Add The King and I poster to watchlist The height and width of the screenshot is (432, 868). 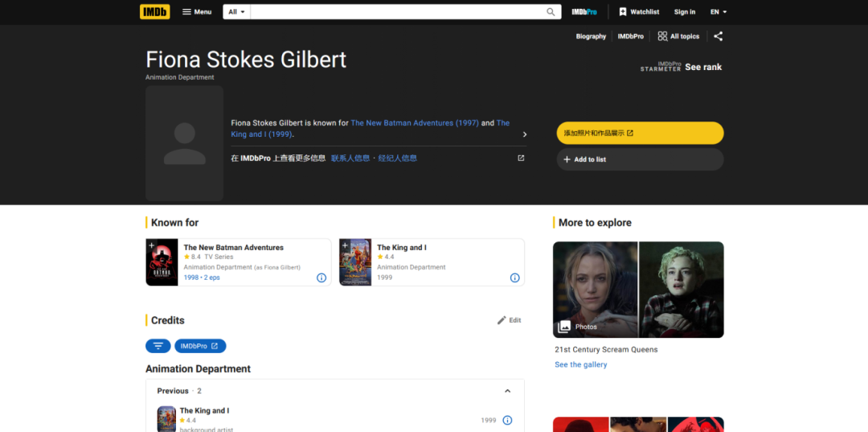pyautogui.click(x=345, y=245)
